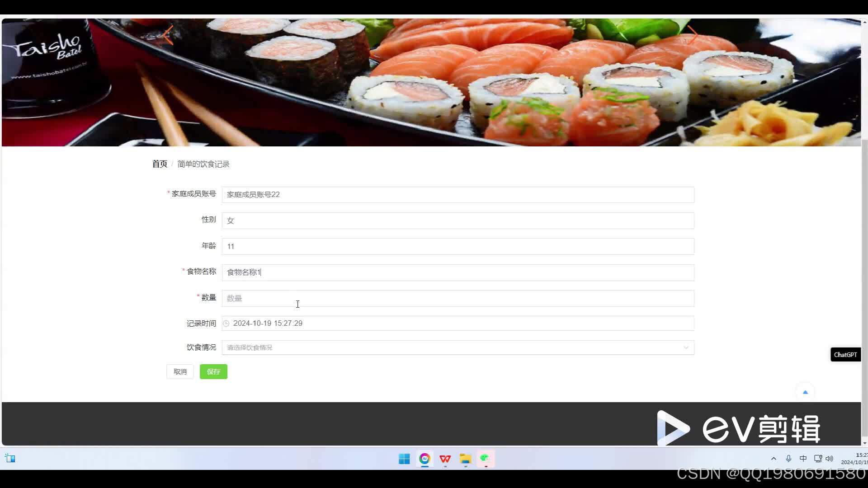Image resolution: width=868 pixels, height=488 pixels.
Task: Click the clock icon in 记录时间 field
Action: (x=226, y=324)
